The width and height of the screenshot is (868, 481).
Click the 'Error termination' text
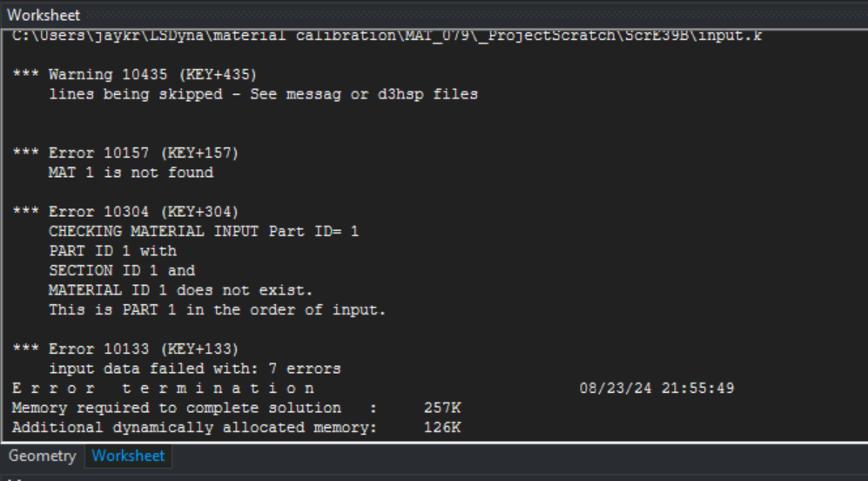tap(164, 388)
